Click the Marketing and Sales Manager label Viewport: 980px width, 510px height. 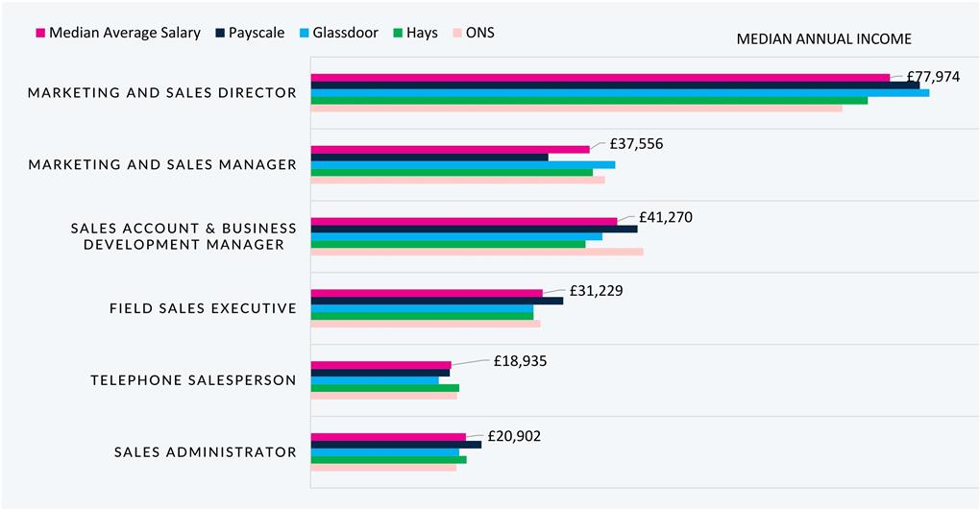click(x=162, y=165)
